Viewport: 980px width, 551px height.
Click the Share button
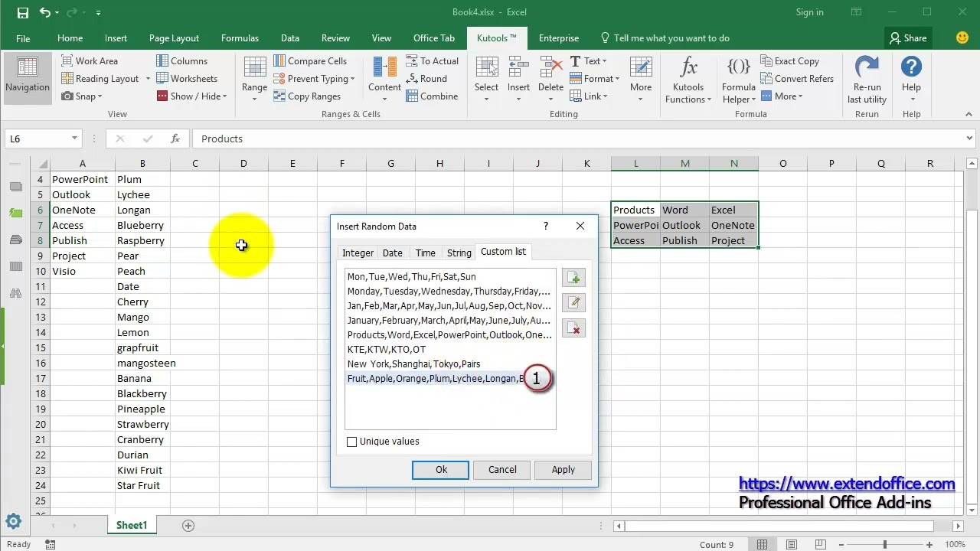907,38
